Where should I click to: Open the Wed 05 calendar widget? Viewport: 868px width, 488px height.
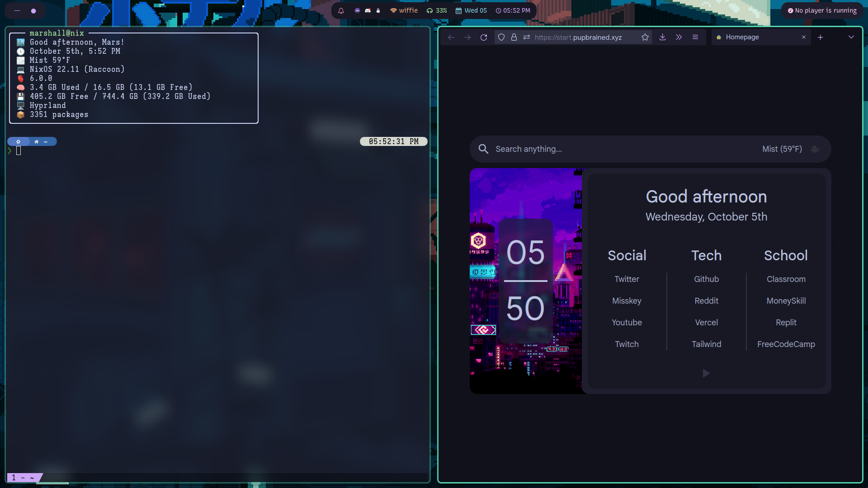[x=471, y=10]
